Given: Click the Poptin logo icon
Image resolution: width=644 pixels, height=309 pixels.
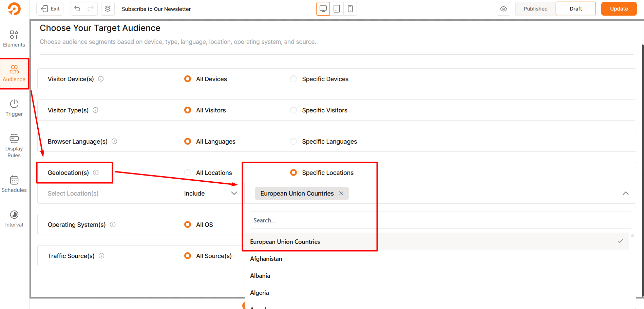Looking at the screenshot, I should click(14, 9).
